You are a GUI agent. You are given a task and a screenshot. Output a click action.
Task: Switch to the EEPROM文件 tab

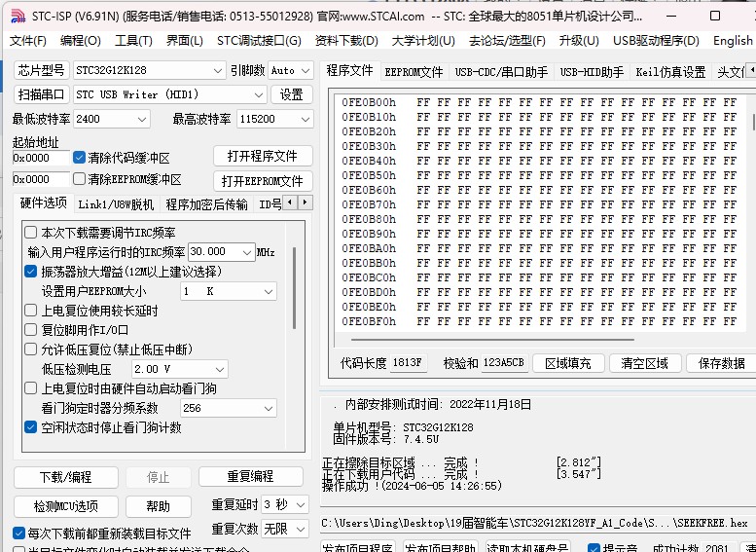click(x=414, y=72)
